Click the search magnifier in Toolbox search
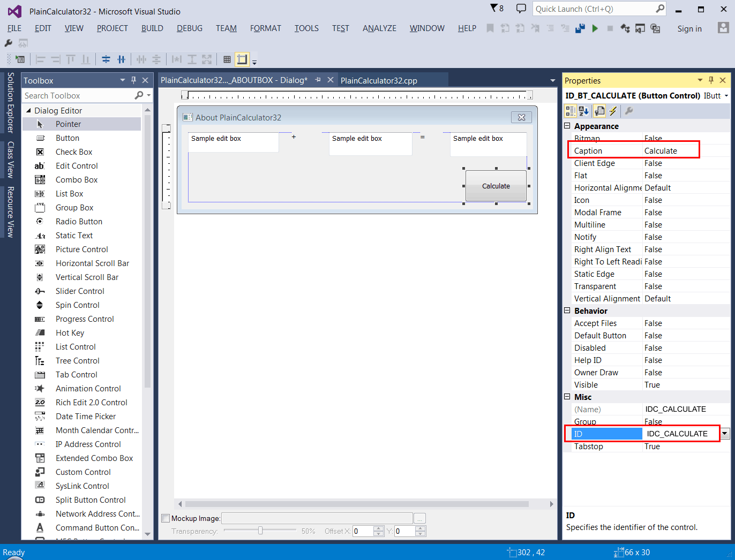The height and width of the screenshot is (560, 735). [x=139, y=95]
